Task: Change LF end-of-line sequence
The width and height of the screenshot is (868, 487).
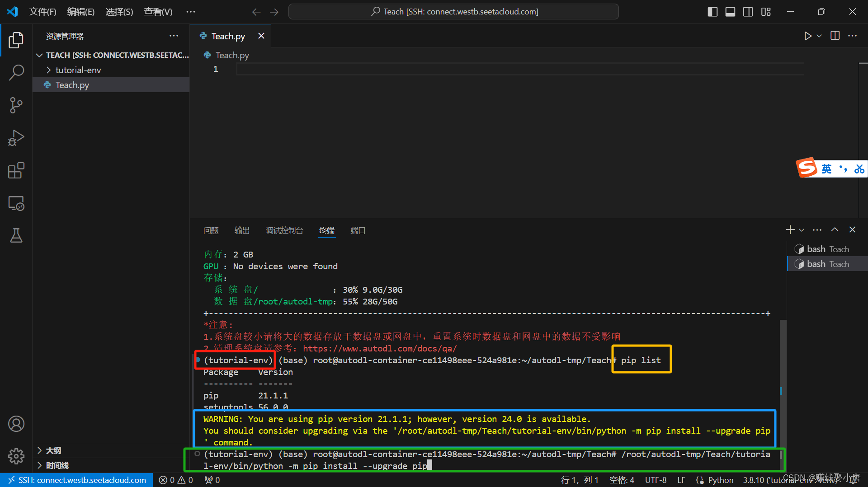Action: pyautogui.click(x=681, y=480)
